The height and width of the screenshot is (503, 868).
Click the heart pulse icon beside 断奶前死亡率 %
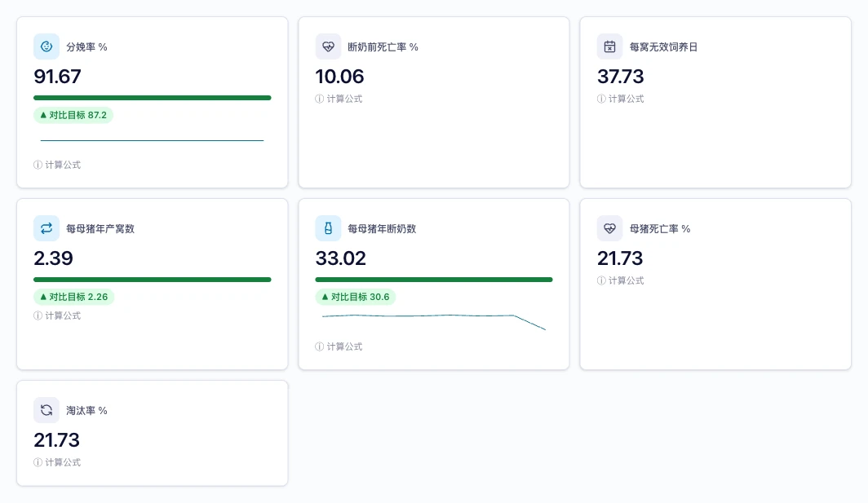328,46
